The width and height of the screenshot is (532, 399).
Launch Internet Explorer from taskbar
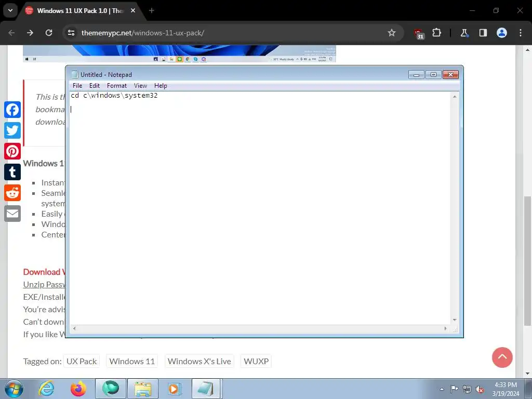(46, 389)
